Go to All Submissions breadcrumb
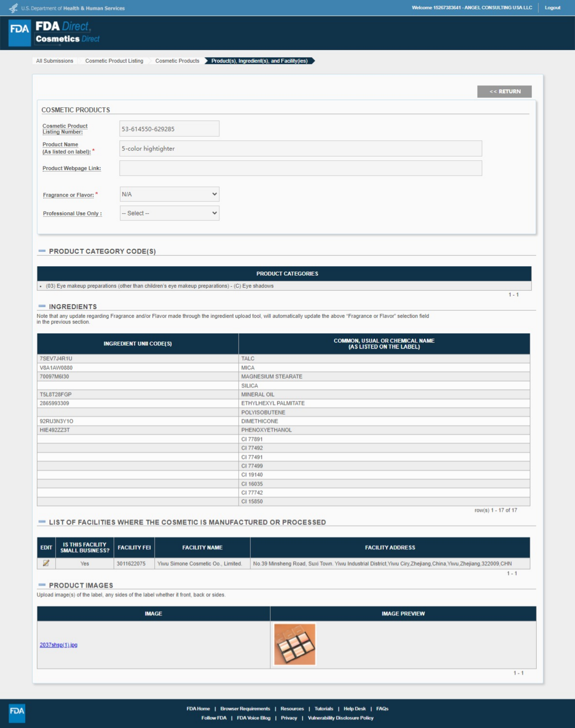Image resolution: width=575 pixels, height=728 pixels. 55,61
